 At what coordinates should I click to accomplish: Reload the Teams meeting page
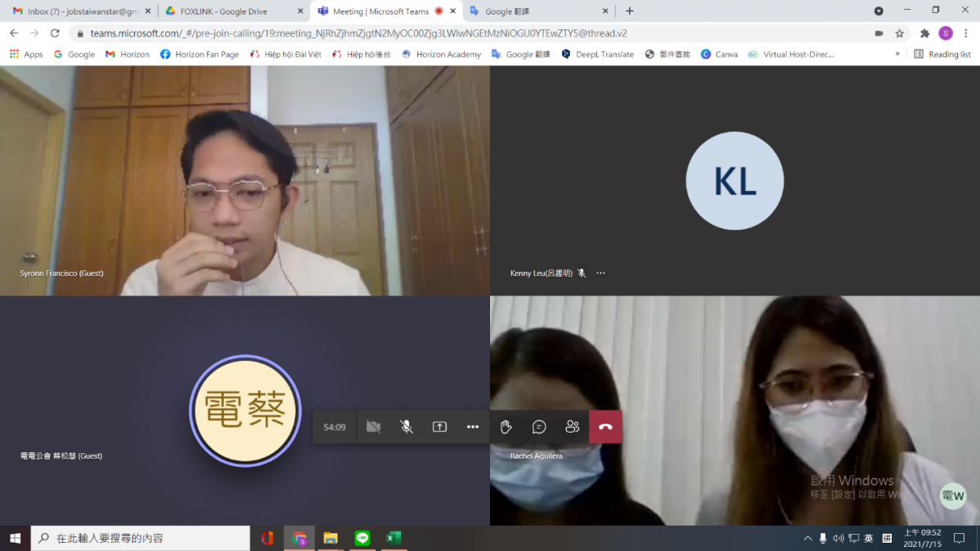[55, 33]
